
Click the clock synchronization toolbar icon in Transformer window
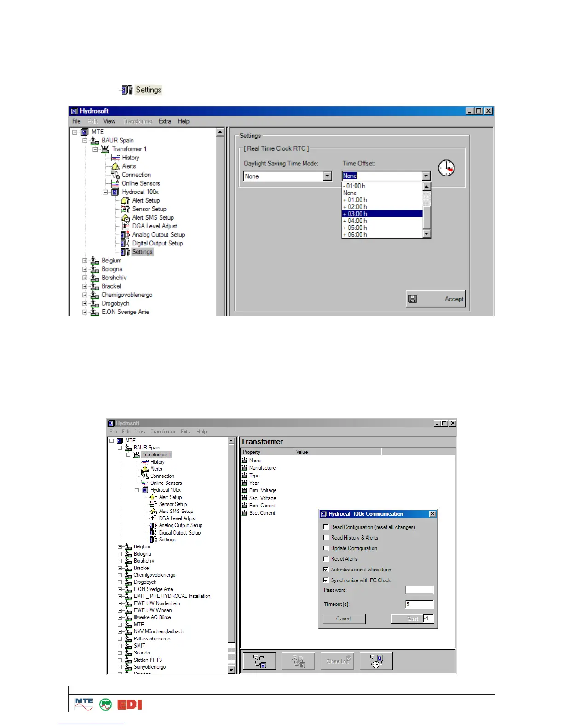click(376, 661)
